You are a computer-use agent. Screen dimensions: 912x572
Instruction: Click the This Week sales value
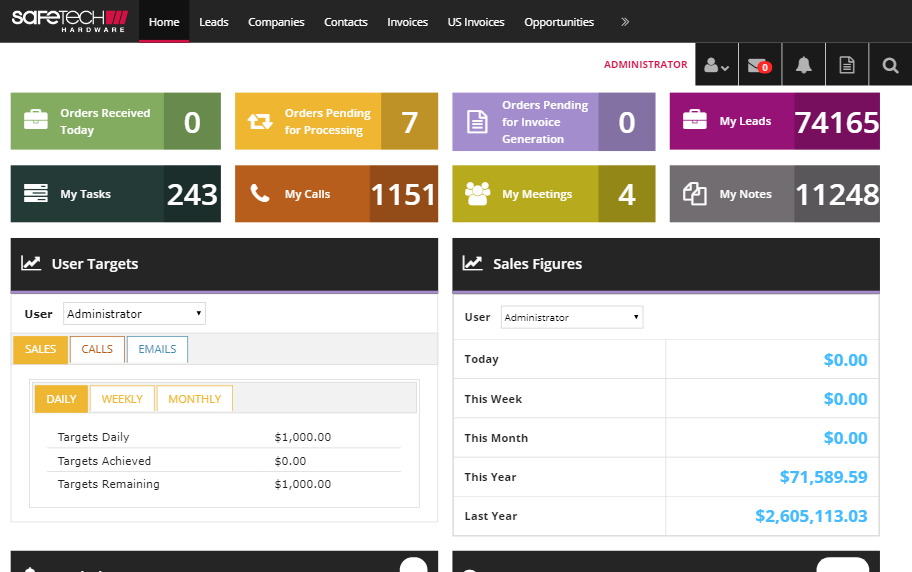point(845,399)
